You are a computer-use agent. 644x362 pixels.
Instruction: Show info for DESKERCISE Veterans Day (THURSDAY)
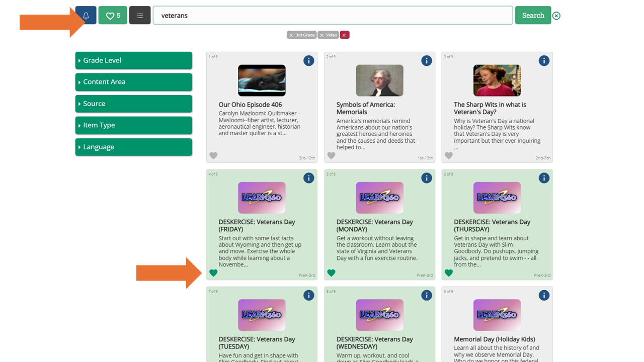pyautogui.click(x=544, y=178)
